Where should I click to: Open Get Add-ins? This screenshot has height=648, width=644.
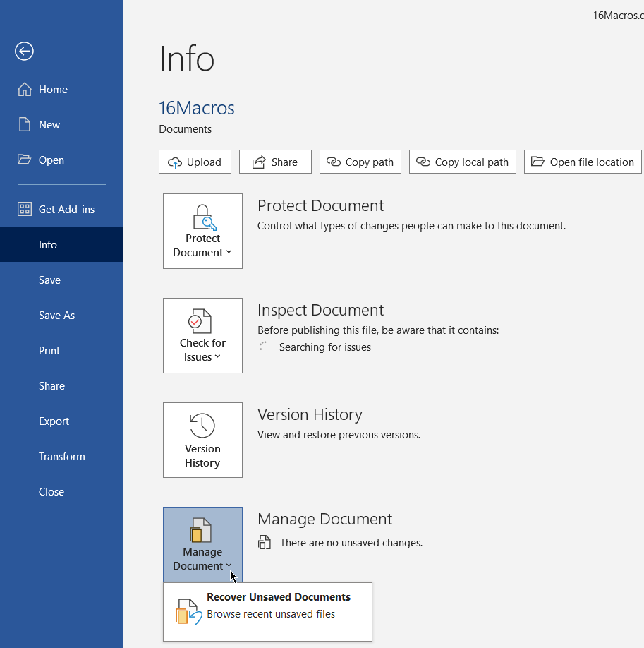(x=61, y=209)
